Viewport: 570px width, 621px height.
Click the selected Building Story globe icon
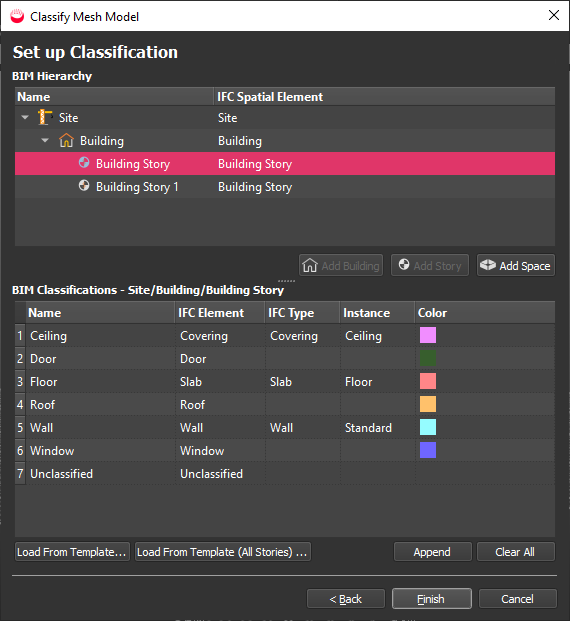[84, 162]
